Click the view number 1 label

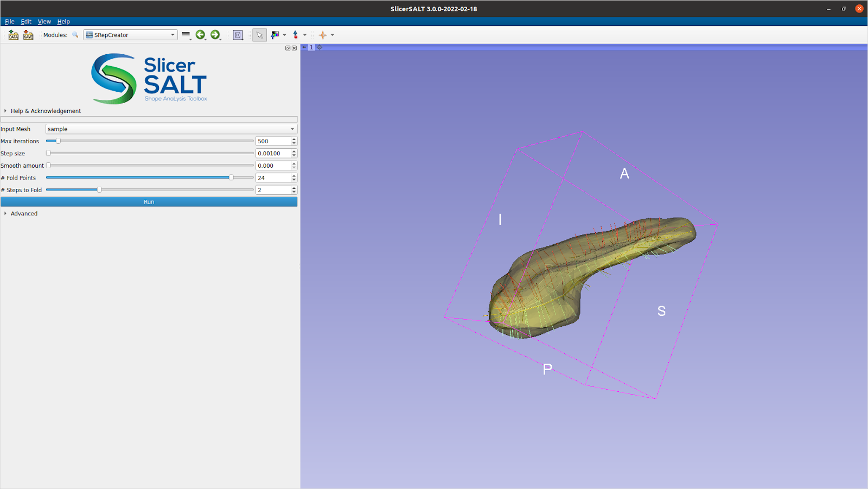click(311, 47)
